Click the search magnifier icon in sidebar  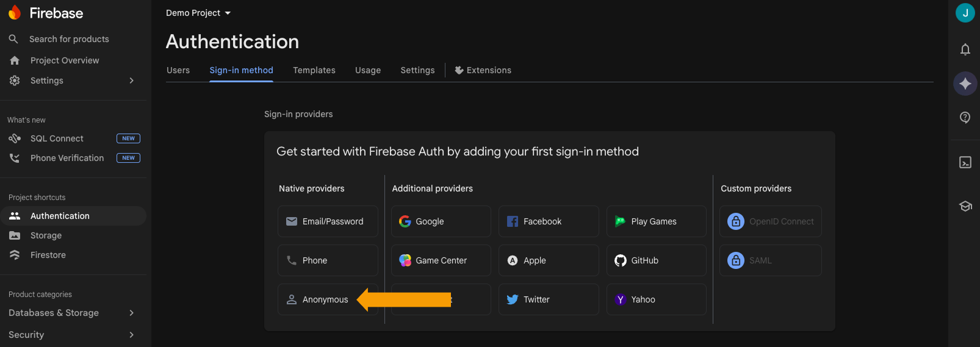13,39
